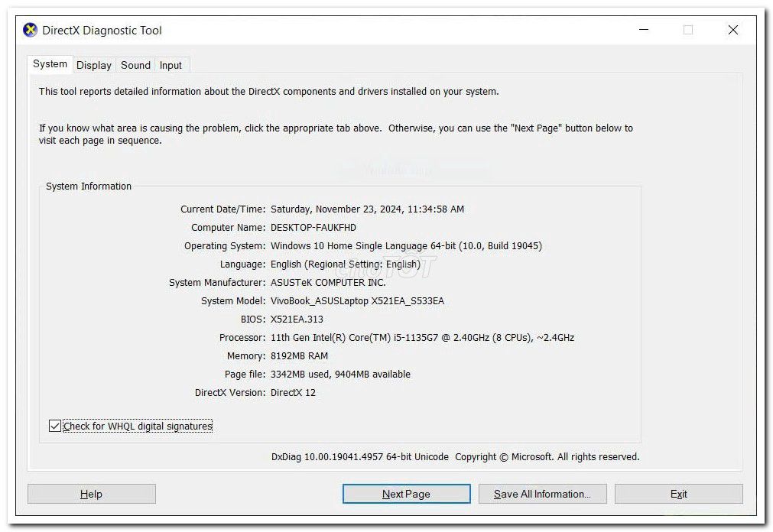The image size is (773, 532).
Task: Select BIOS value 'X521EA.313'
Action: click(x=297, y=319)
